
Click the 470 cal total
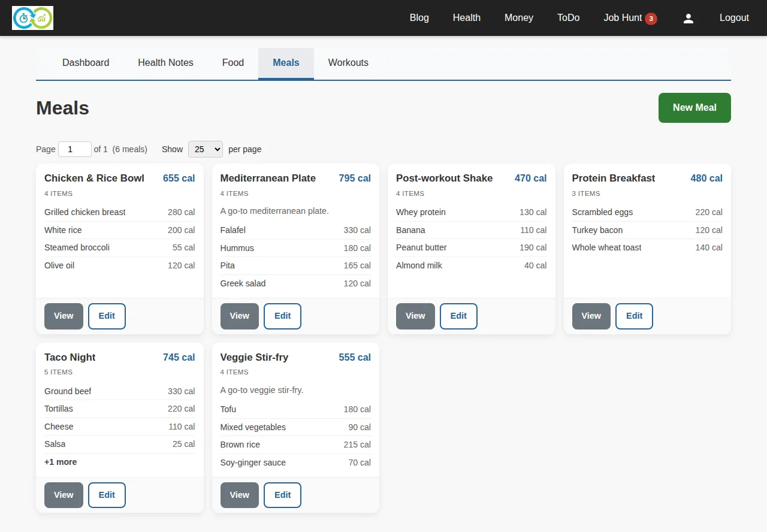531,178
